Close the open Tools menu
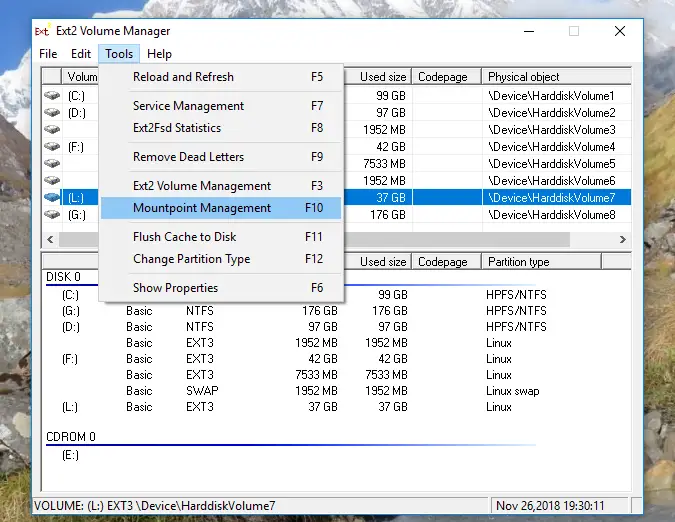675x522 pixels. click(x=119, y=54)
